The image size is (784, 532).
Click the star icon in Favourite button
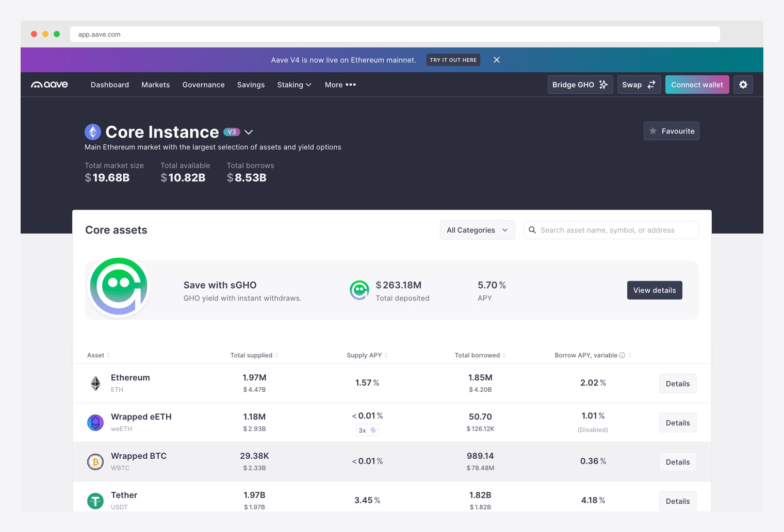coord(653,131)
